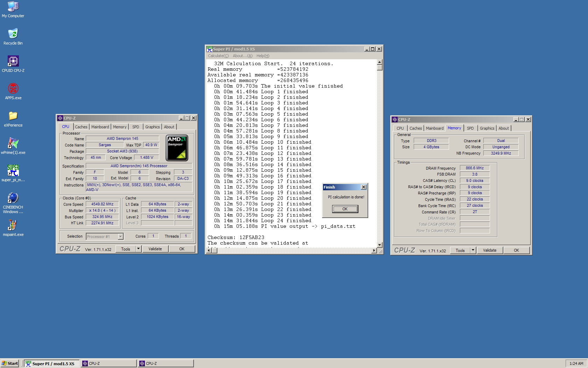Image resolution: width=588 pixels, height=368 pixels.
Task: Click the DRAM Frequency value 866.6 MHz
Action: [x=475, y=168]
